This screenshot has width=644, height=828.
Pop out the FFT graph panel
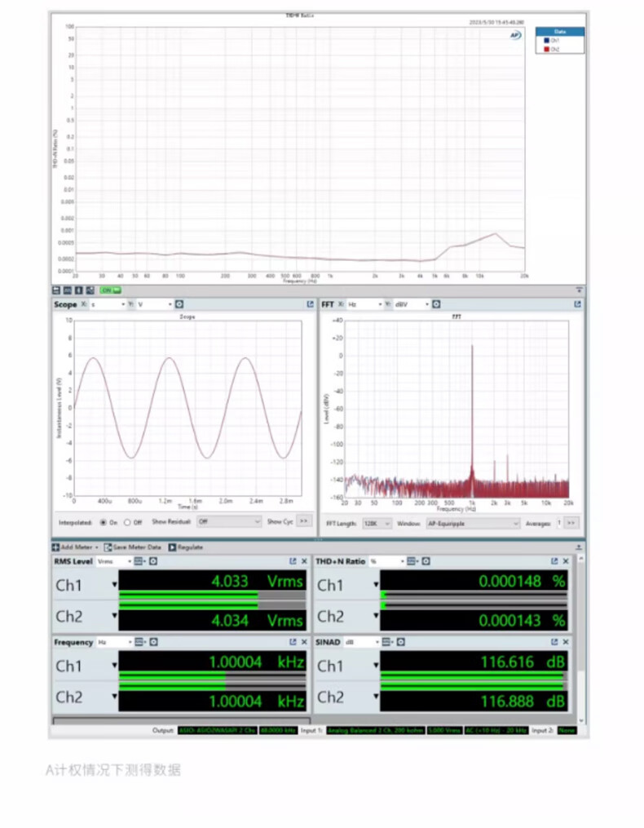577,304
